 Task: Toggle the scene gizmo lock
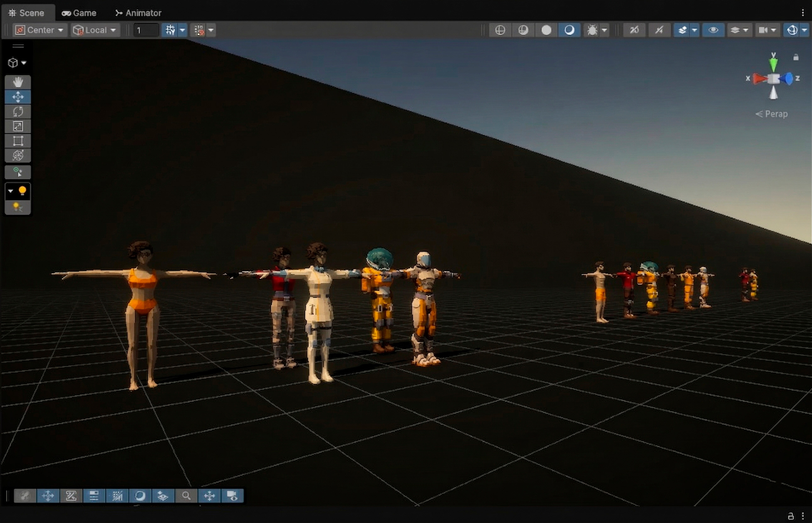coord(796,58)
